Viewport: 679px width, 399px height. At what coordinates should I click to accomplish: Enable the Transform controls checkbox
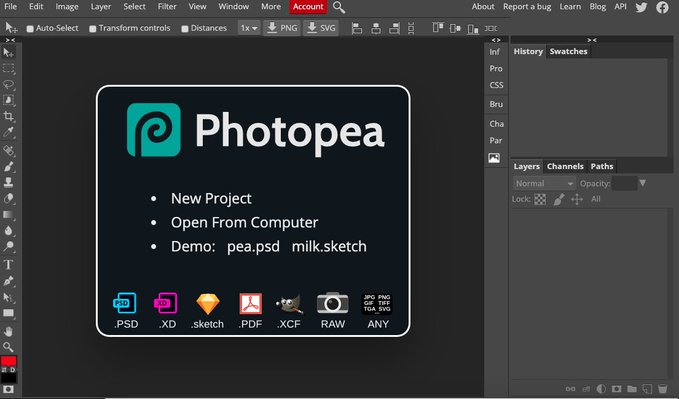(x=93, y=29)
